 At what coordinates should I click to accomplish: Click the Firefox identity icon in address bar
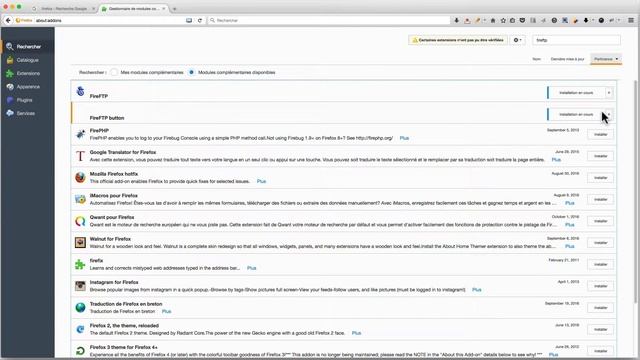pos(24,20)
